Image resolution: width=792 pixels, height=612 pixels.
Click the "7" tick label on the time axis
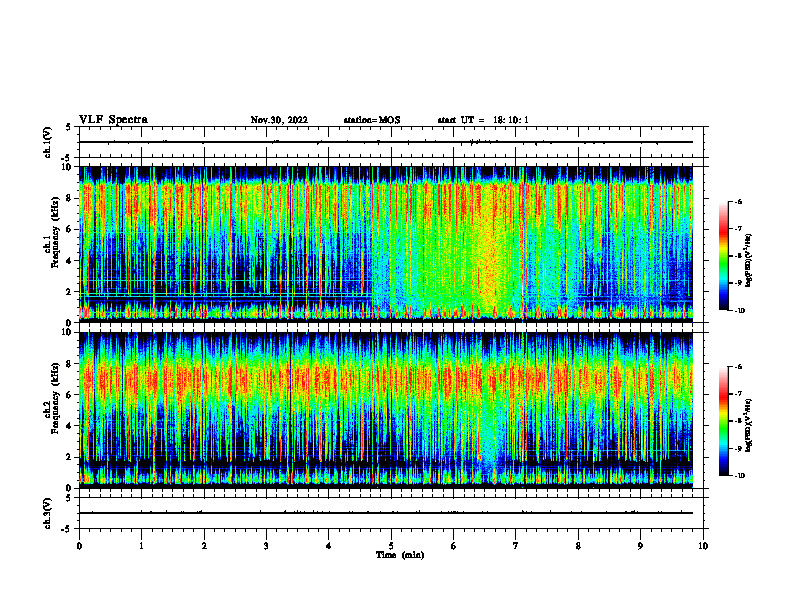[x=516, y=546]
